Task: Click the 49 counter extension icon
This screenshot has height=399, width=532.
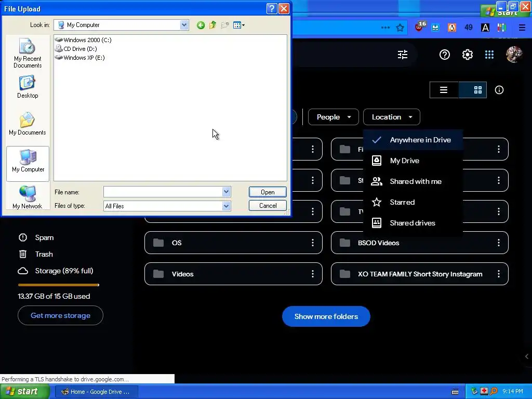Action: [469, 28]
